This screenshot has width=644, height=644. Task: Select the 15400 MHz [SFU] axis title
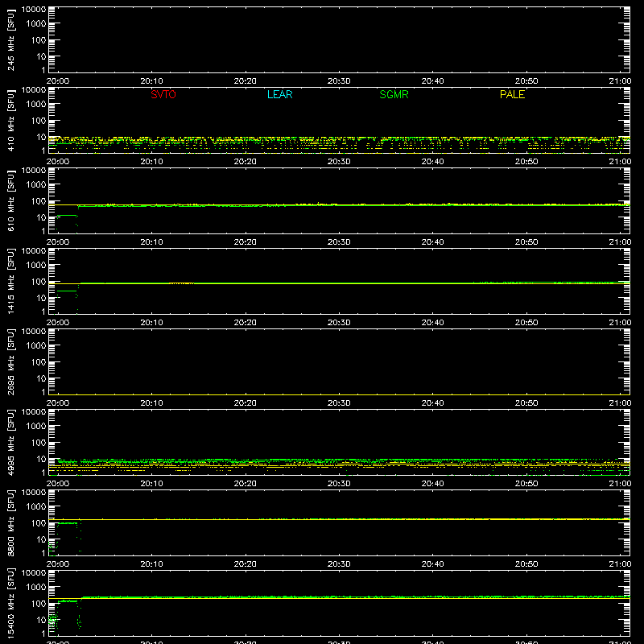tap(11, 603)
